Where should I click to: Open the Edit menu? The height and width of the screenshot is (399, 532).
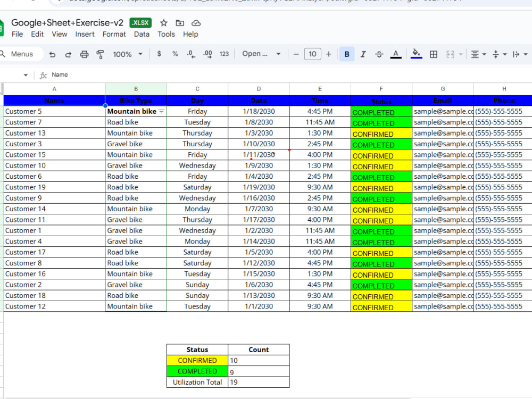point(37,34)
